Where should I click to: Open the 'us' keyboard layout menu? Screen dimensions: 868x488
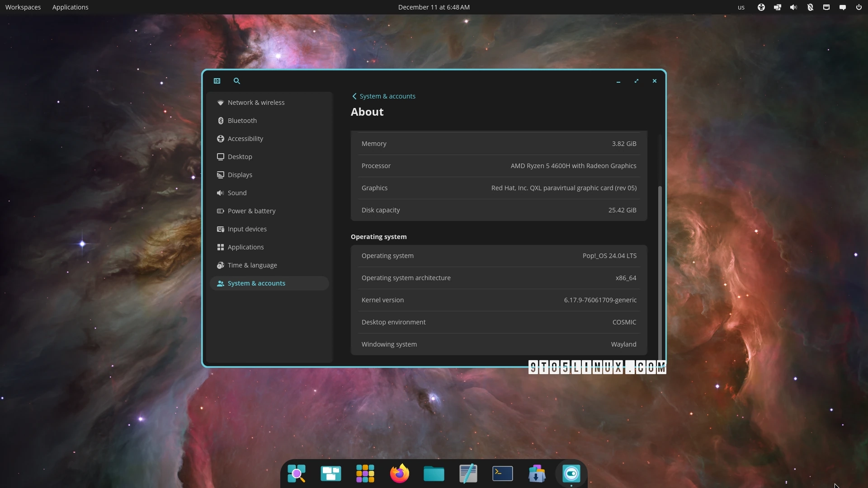[741, 7]
